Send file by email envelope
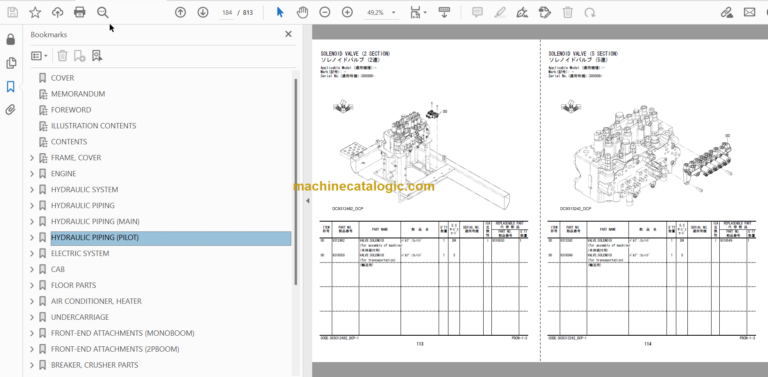Image resolution: width=768 pixels, height=377 pixels. (749, 12)
